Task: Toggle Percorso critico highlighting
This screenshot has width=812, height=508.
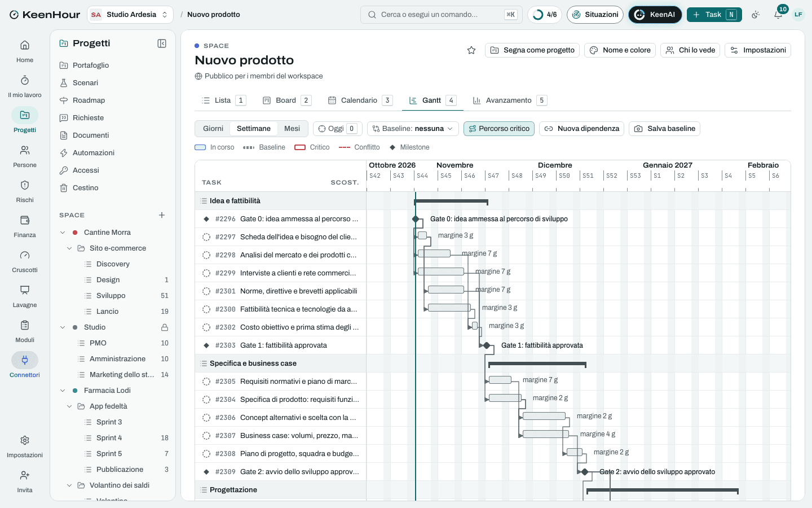Action: pyautogui.click(x=499, y=129)
